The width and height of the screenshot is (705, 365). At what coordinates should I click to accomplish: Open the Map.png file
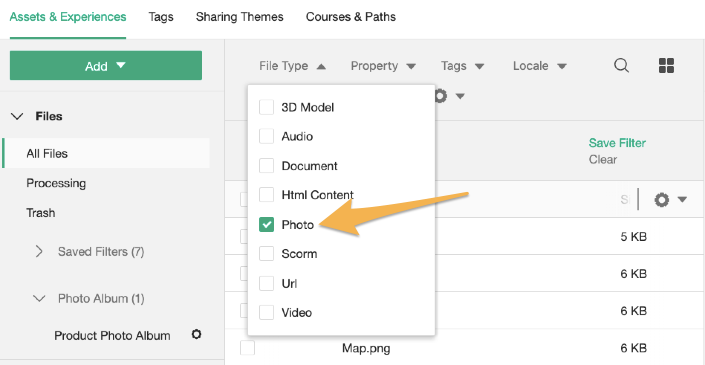coord(366,348)
